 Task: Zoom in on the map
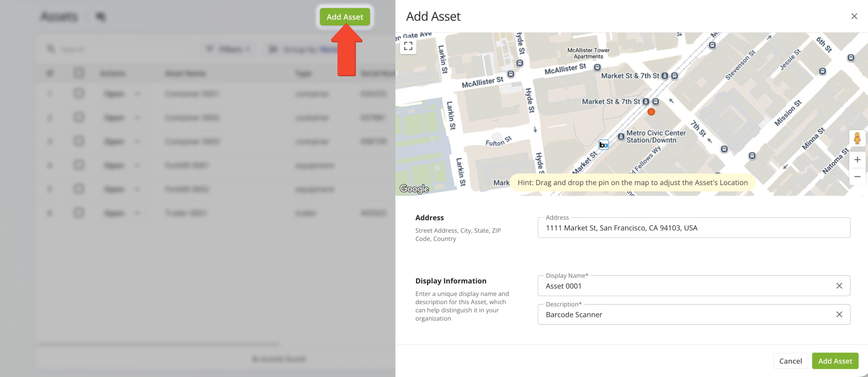(x=857, y=160)
